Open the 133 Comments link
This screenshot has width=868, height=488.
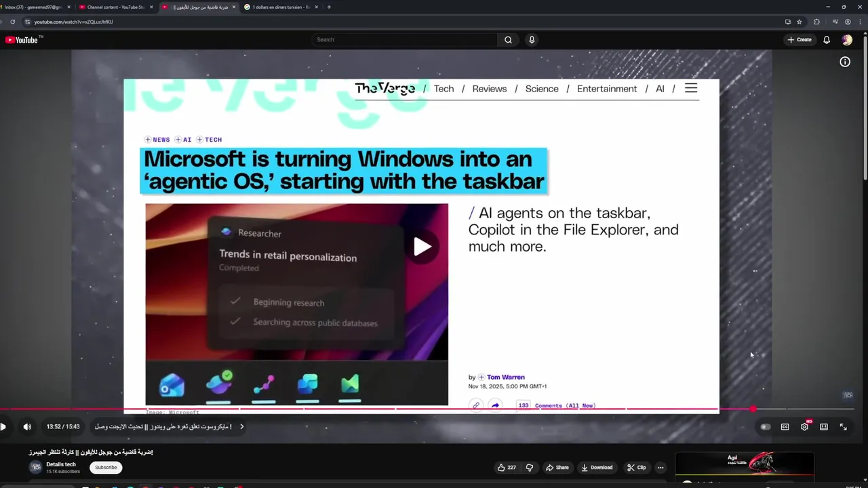click(x=557, y=405)
